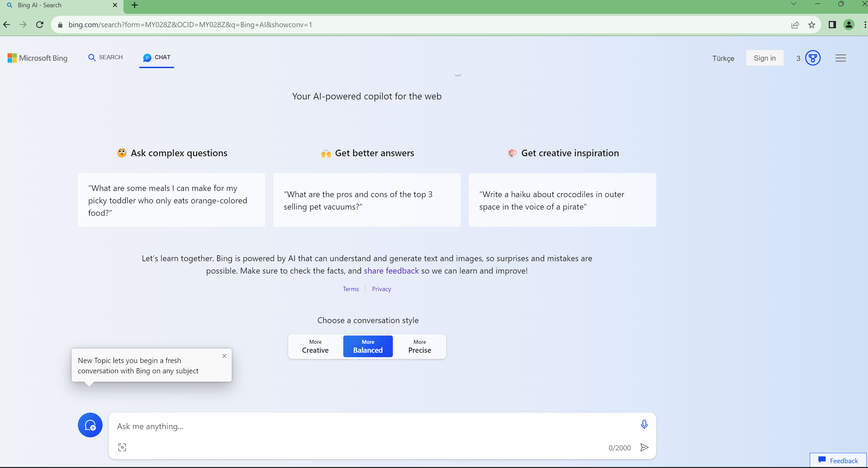Switch to SEARCH tab
868x468 pixels.
[105, 57]
